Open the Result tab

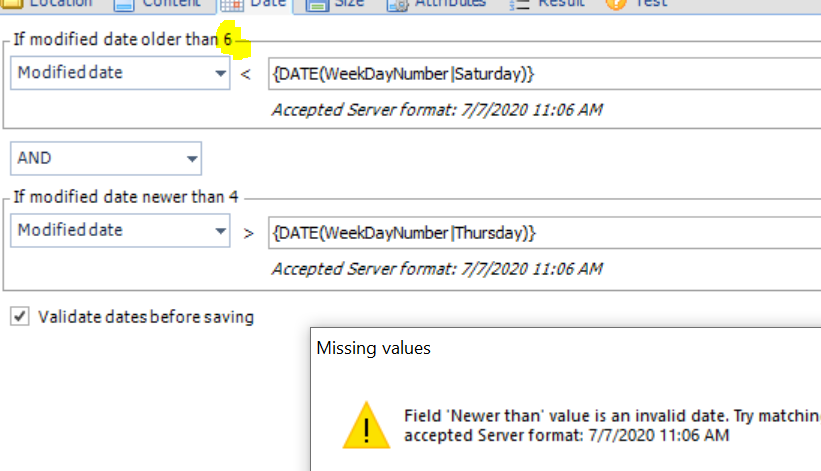[x=560, y=4]
